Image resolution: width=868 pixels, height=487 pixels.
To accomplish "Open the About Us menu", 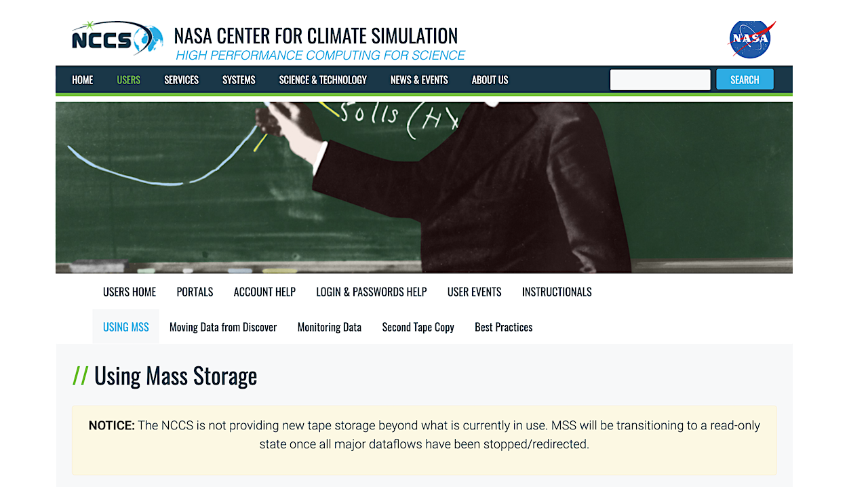I will [490, 80].
